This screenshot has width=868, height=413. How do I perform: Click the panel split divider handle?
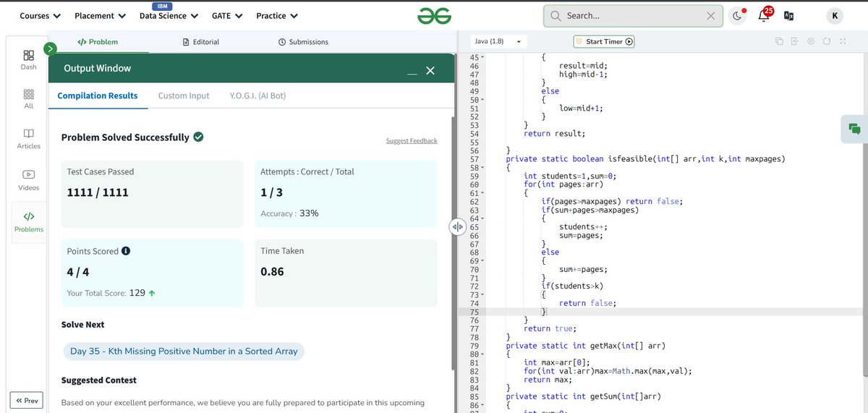457,226
